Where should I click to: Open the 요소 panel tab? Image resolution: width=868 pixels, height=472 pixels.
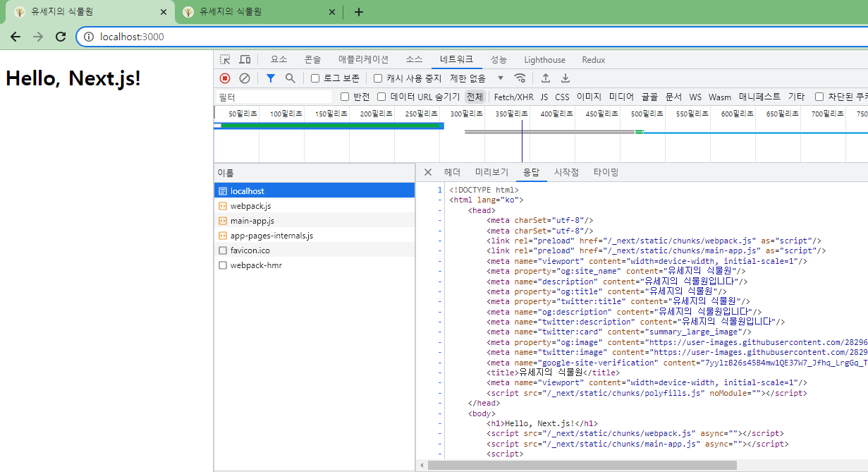tap(279, 60)
